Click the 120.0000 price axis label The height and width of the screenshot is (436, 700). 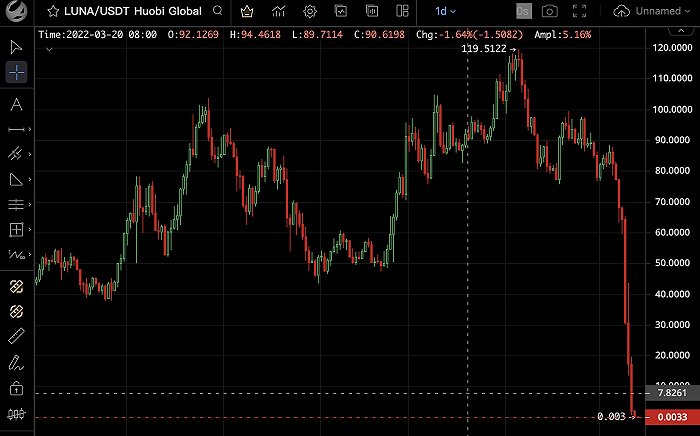coord(672,48)
